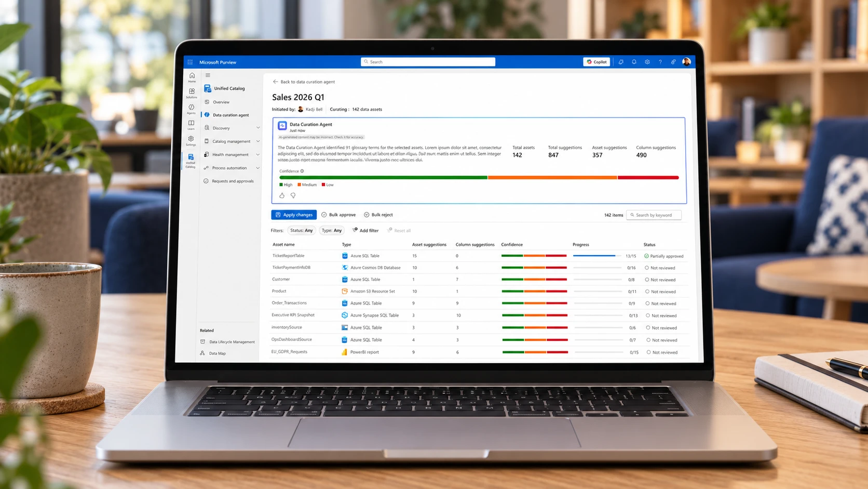Click Bulk reject
The height and width of the screenshot is (489, 868).
tap(378, 215)
